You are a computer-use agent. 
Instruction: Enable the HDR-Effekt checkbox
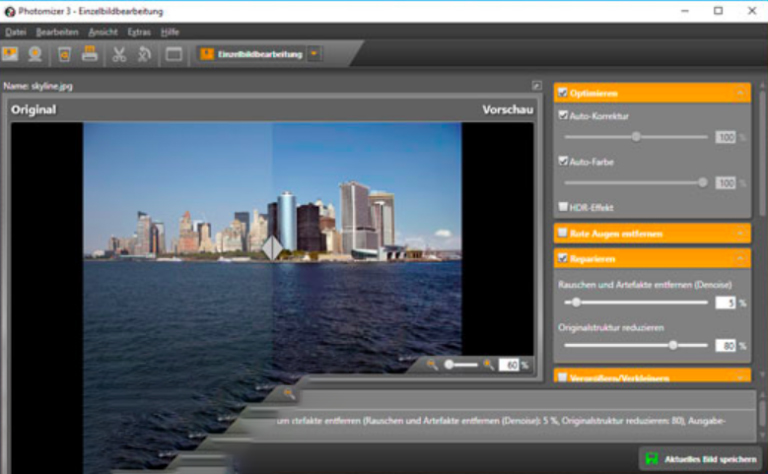[563, 207]
